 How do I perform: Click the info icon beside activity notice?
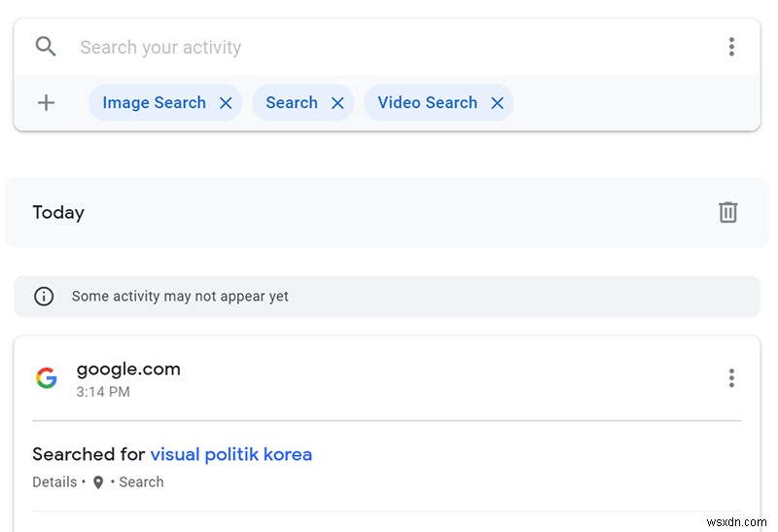click(x=44, y=297)
